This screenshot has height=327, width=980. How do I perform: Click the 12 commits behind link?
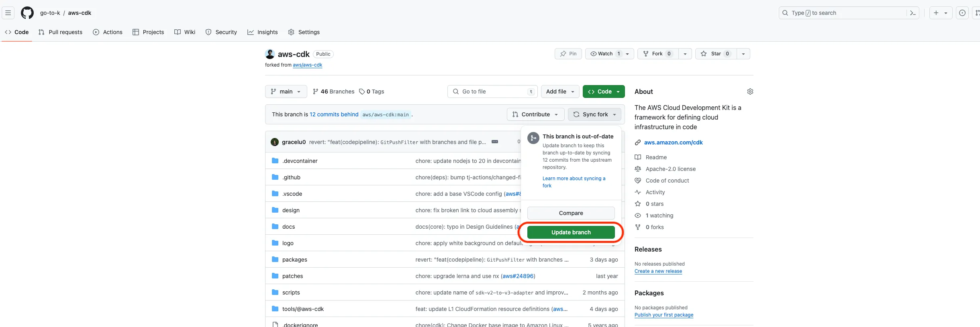(x=334, y=114)
